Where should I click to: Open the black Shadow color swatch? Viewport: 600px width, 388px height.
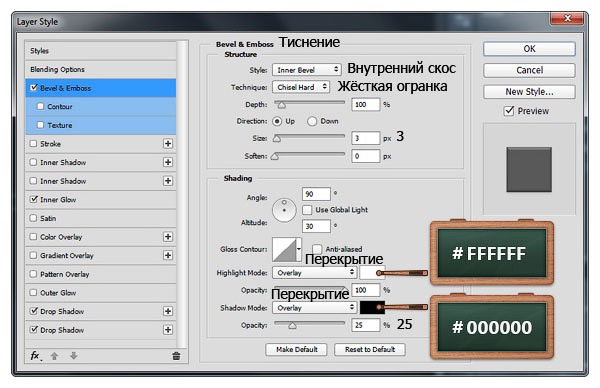(372, 308)
